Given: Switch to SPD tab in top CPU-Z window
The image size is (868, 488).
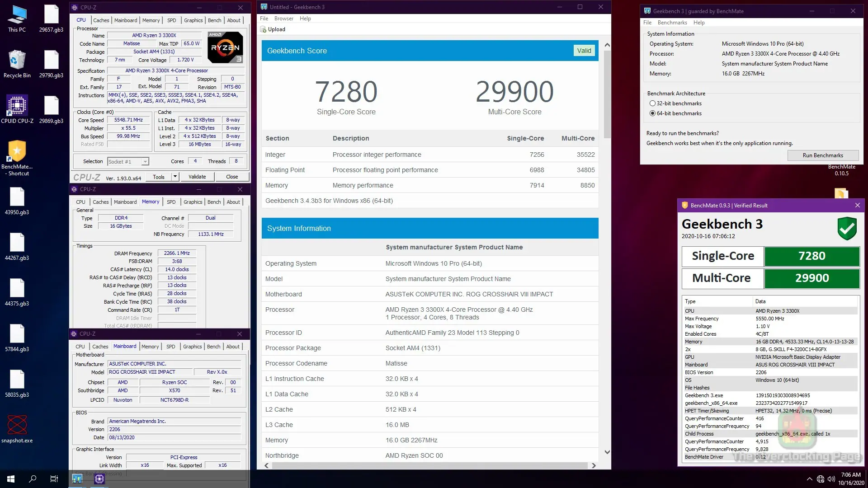Looking at the screenshot, I should pyautogui.click(x=171, y=20).
